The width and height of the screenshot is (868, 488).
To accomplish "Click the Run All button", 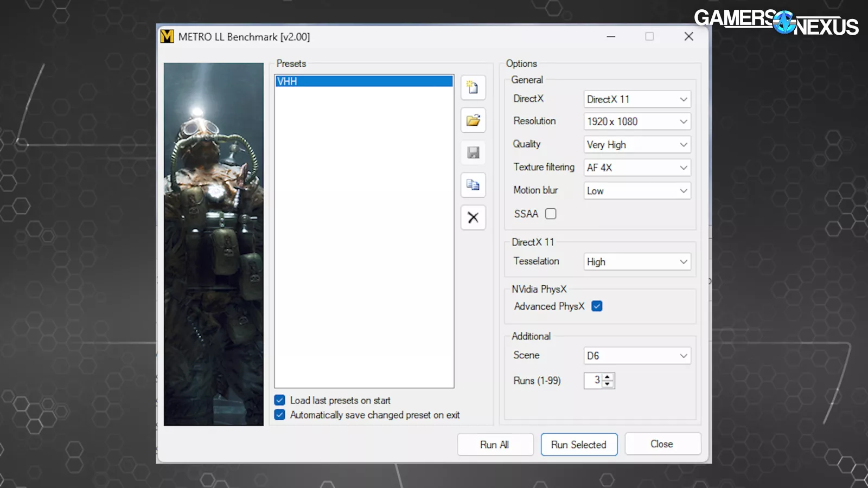I will [x=495, y=445].
